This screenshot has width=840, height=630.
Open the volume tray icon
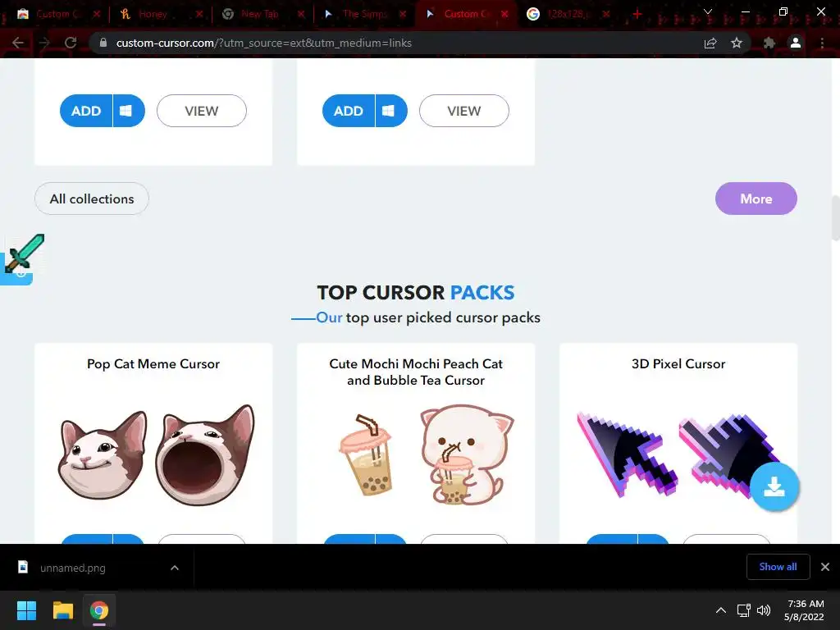(x=764, y=610)
